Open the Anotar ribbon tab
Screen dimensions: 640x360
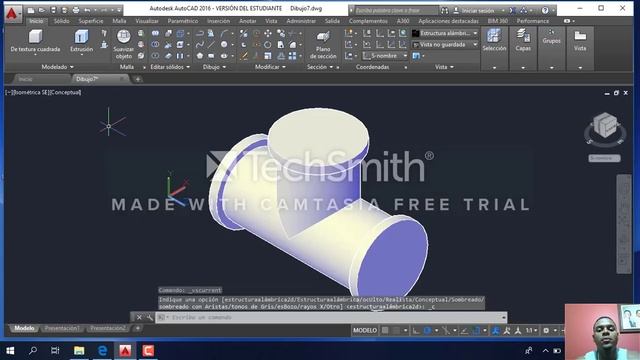(247, 21)
